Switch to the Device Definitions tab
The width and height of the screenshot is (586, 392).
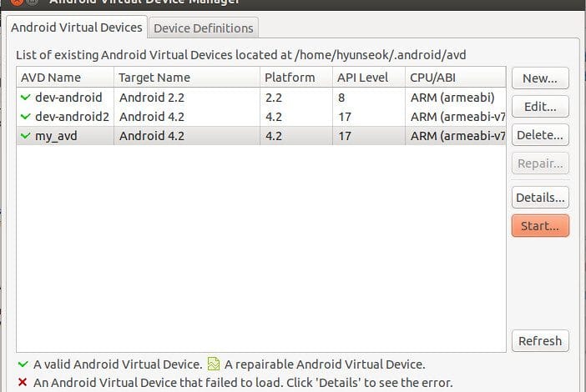204,28
